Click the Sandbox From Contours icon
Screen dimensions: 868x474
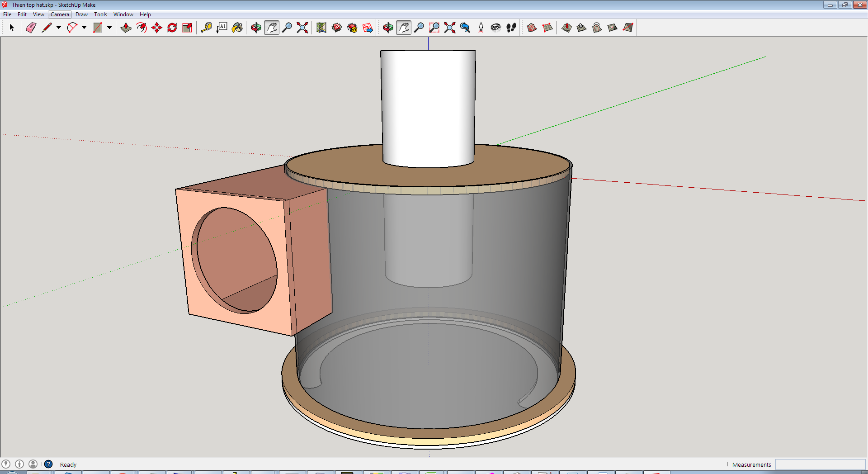point(532,28)
